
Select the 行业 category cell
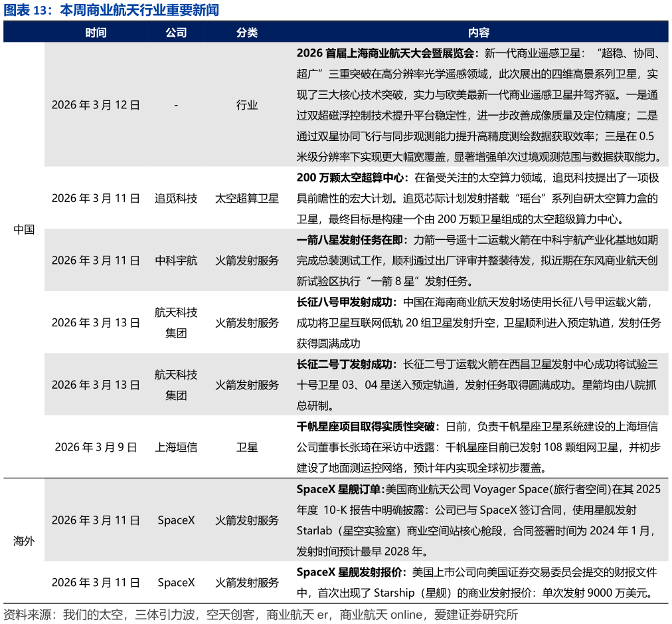(x=246, y=104)
